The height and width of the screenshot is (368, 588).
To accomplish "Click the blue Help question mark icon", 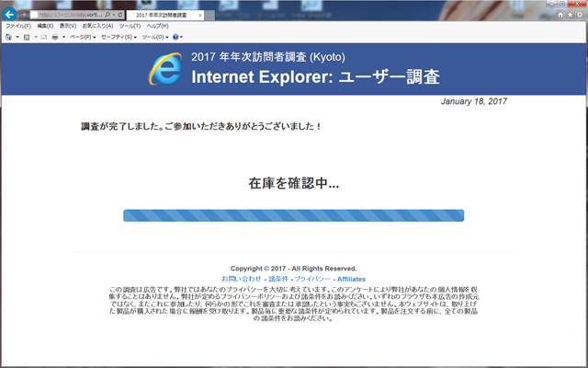I will click(x=175, y=37).
